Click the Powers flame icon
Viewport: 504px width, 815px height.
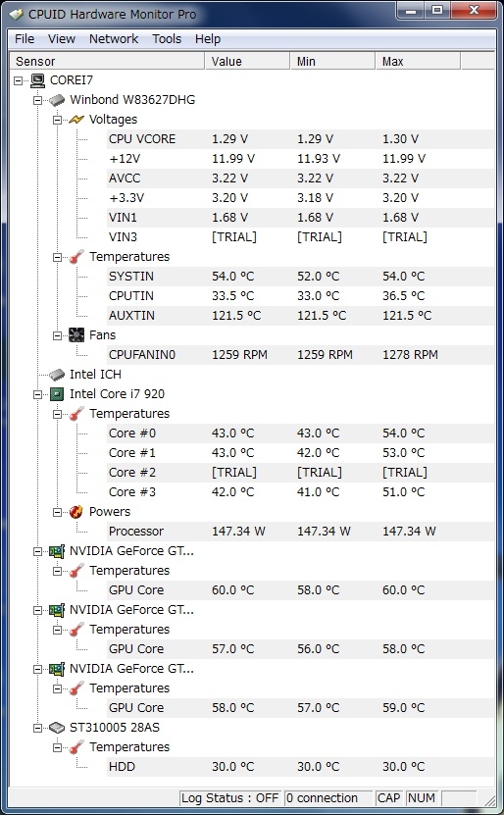tap(76, 512)
